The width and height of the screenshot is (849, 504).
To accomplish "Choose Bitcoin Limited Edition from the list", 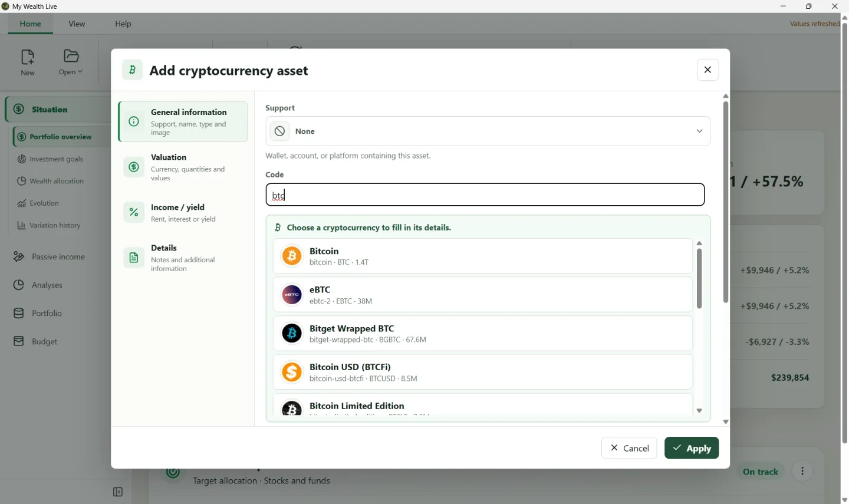I will click(482, 405).
